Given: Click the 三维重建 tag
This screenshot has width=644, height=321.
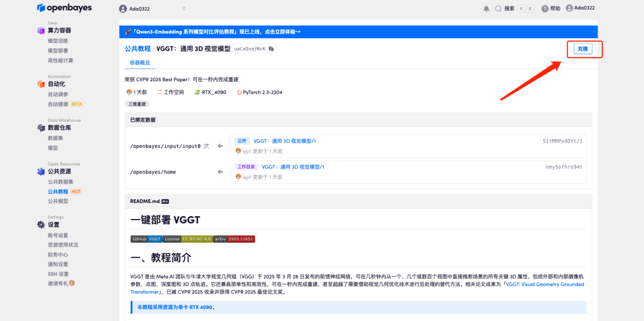Looking at the screenshot, I should 137,104.
